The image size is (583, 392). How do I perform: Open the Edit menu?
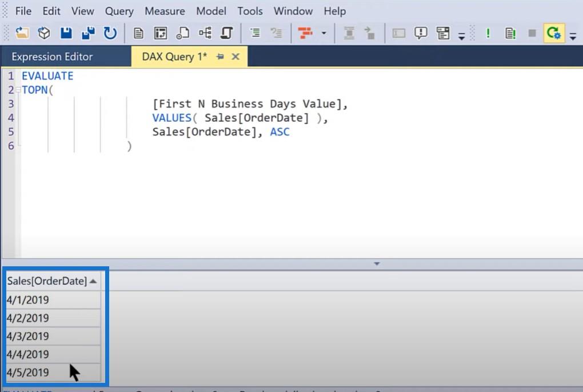tap(51, 11)
